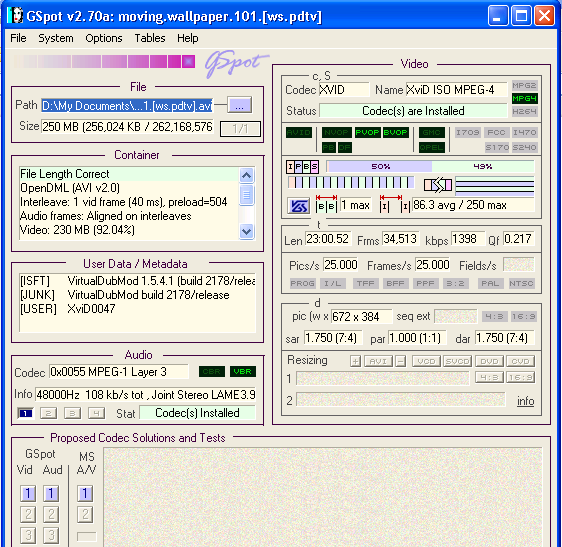Click the BFF indicator
The height and width of the screenshot is (547, 562).
point(395,284)
